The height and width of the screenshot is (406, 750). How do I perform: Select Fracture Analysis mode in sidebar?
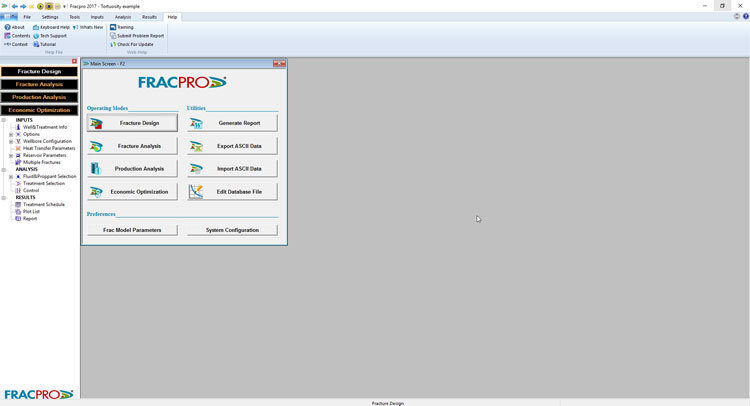(39, 84)
